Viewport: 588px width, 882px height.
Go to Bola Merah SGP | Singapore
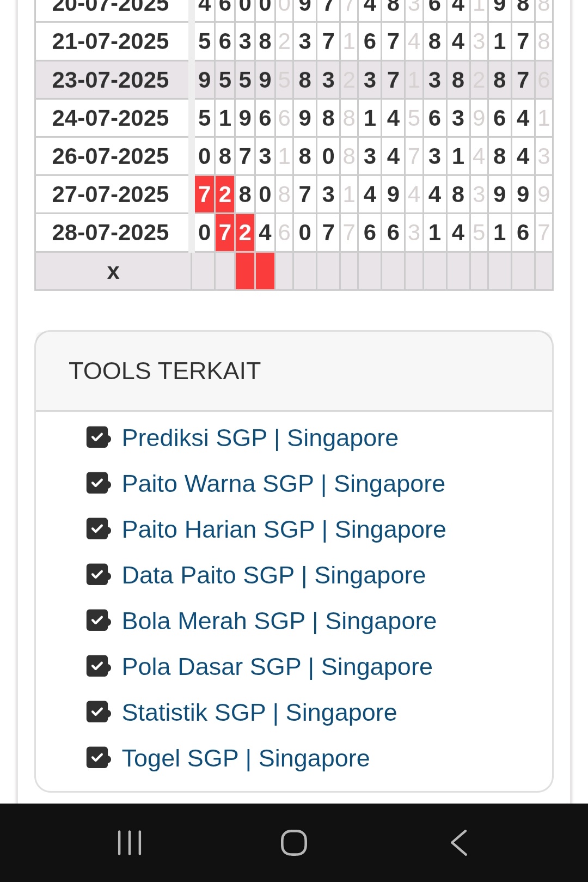click(279, 621)
